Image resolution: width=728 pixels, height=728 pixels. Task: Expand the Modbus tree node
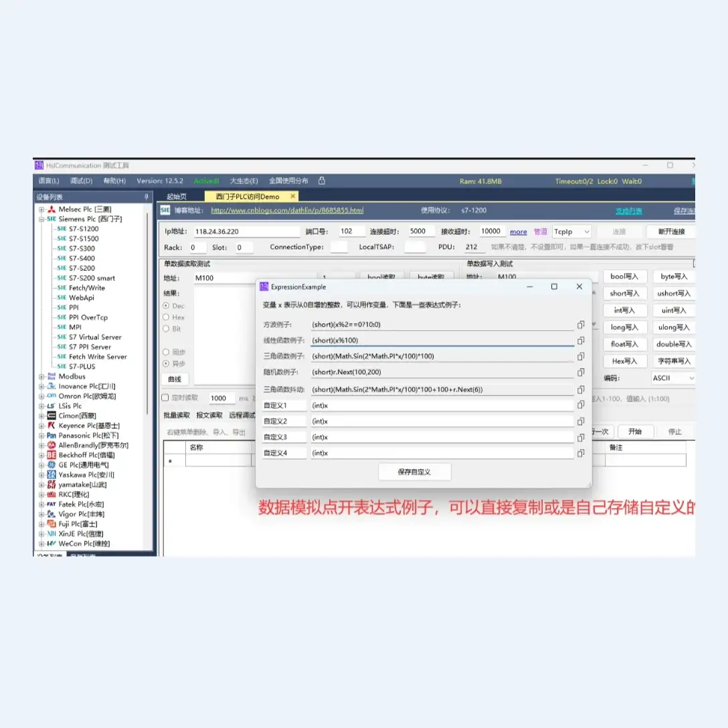pos(41,377)
